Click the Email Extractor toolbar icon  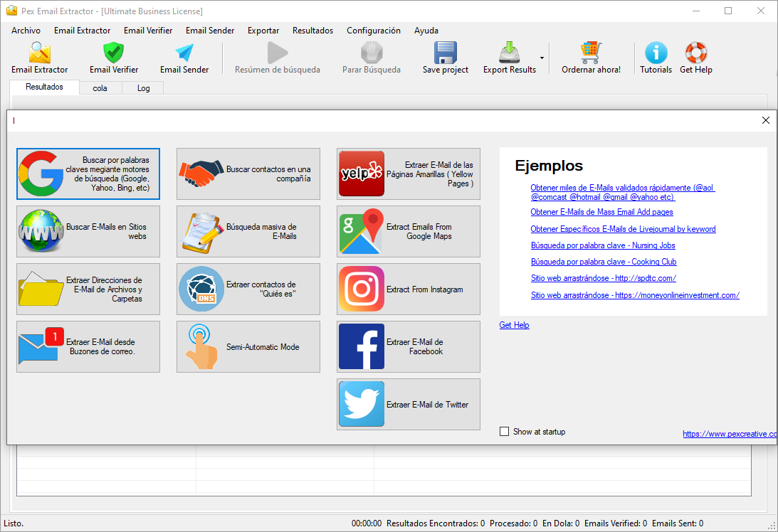tap(39, 54)
